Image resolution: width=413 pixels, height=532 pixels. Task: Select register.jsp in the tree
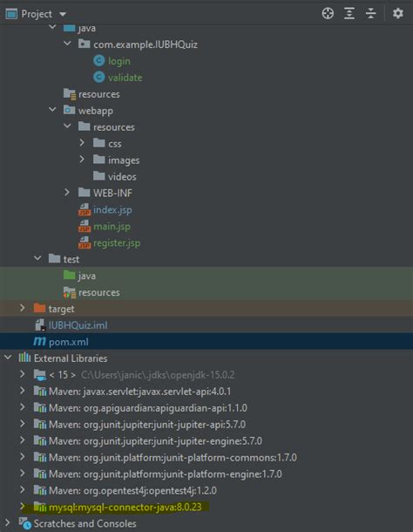(117, 243)
